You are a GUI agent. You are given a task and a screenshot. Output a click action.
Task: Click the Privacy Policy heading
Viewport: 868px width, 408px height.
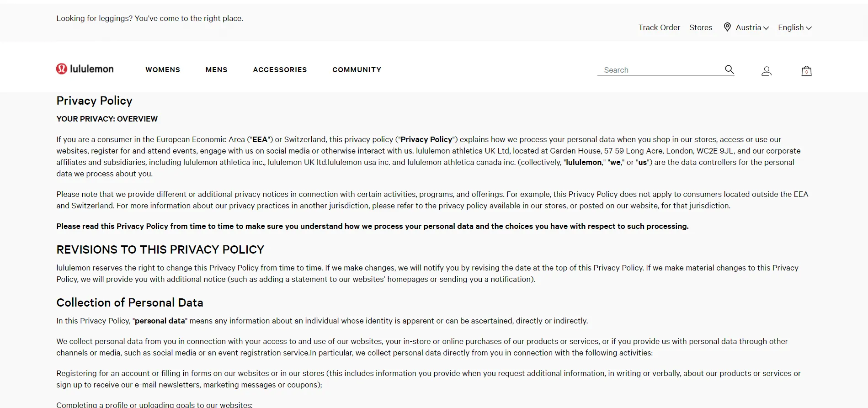coord(94,101)
